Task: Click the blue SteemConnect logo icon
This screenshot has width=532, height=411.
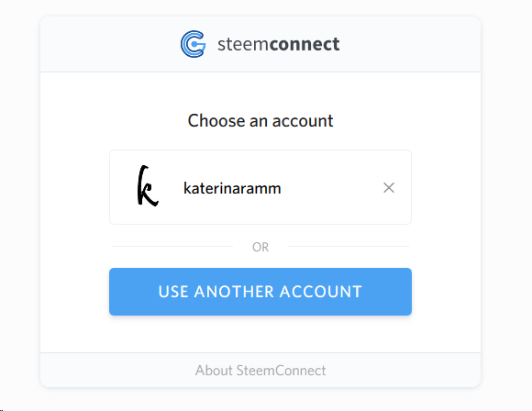Action: click(193, 44)
